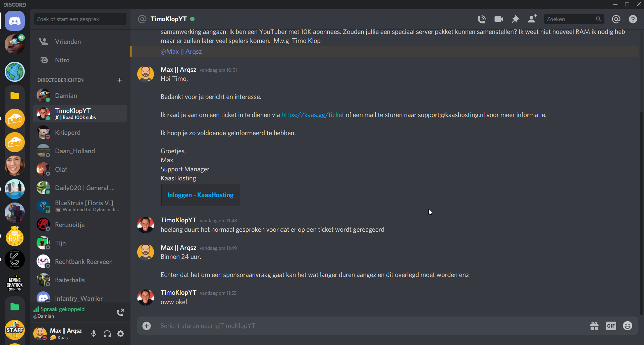644x345 pixels.
Task: Open the Vrienden tab
Action: [68, 42]
